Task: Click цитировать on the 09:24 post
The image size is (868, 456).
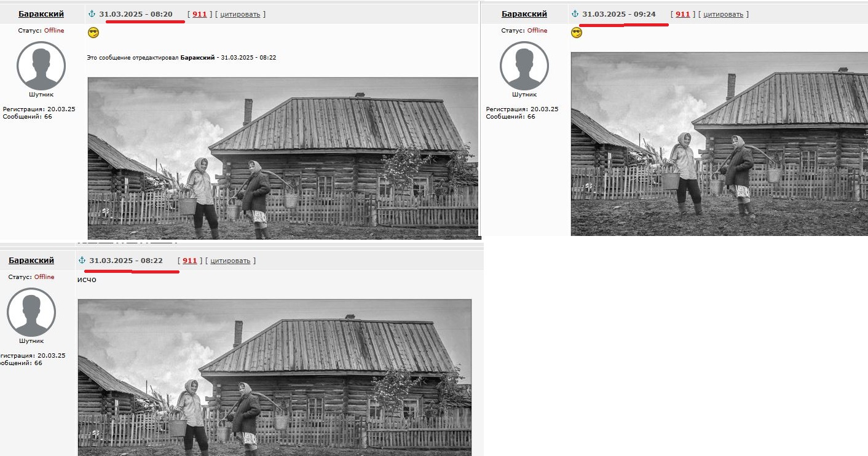Action: [x=724, y=14]
